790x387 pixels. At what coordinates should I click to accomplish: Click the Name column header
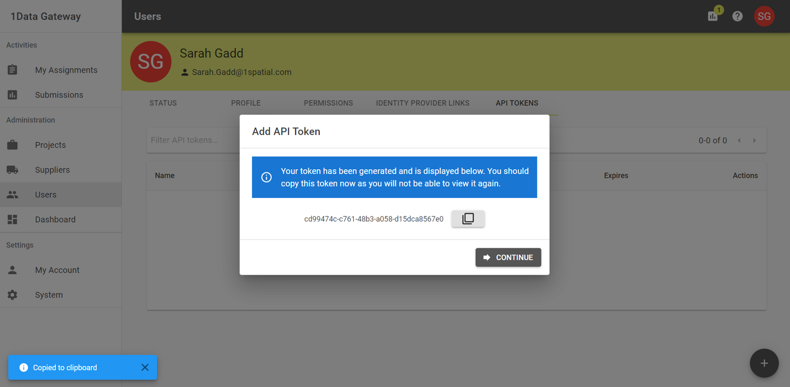pyautogui.click(x=165, y=175)
